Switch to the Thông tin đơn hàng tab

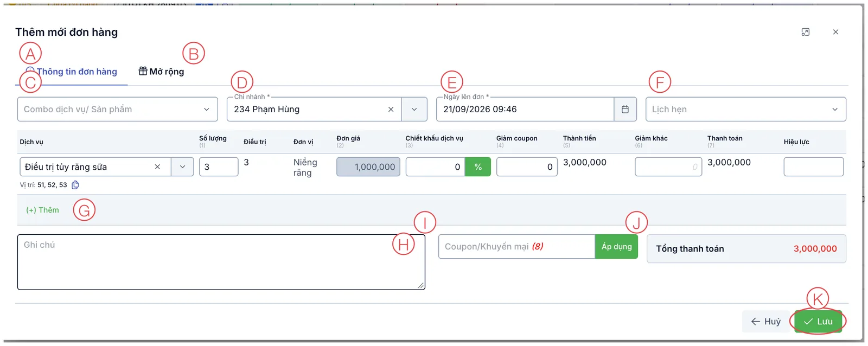(72, 72)
